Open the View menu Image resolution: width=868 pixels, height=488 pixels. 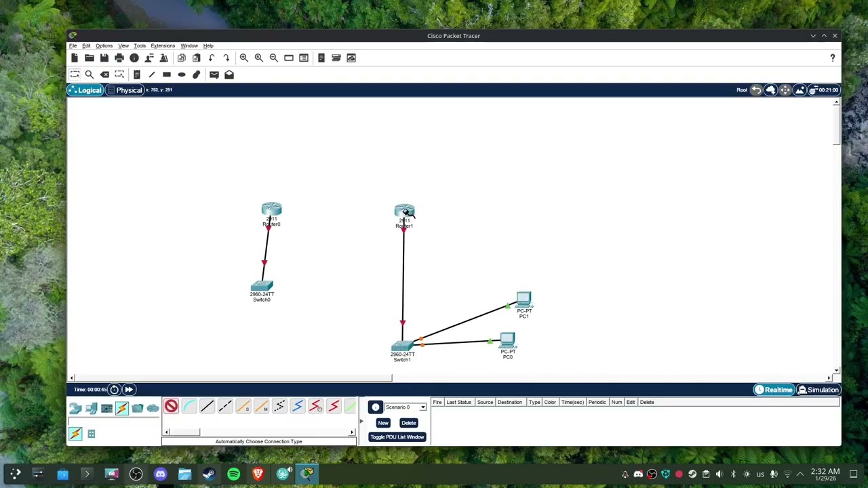pos(123,46)
